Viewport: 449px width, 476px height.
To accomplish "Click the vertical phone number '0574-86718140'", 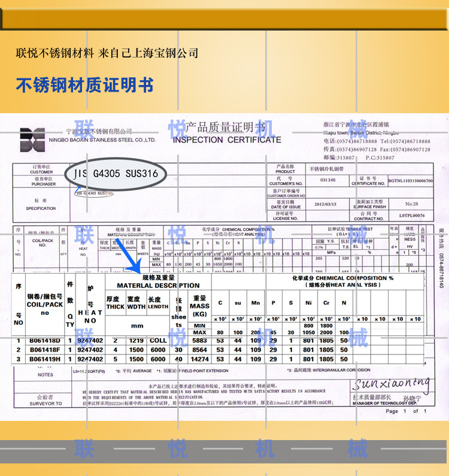I will tap(441, 270).
